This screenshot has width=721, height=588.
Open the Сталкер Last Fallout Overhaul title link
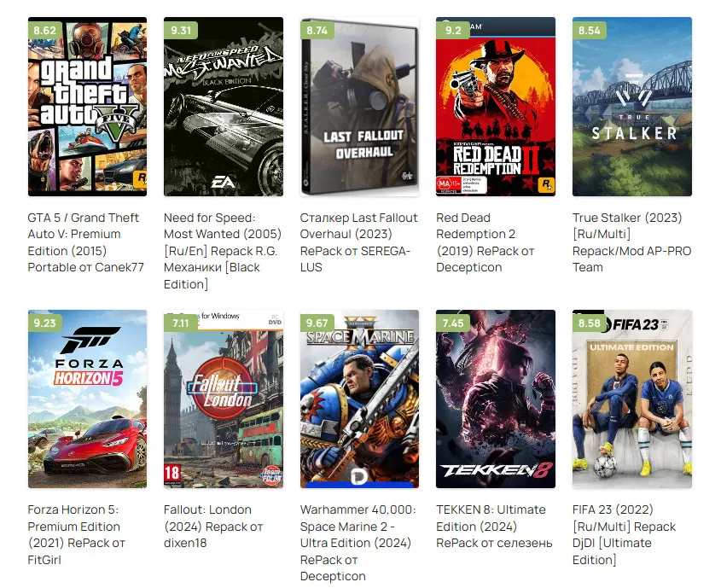[358, 242]
